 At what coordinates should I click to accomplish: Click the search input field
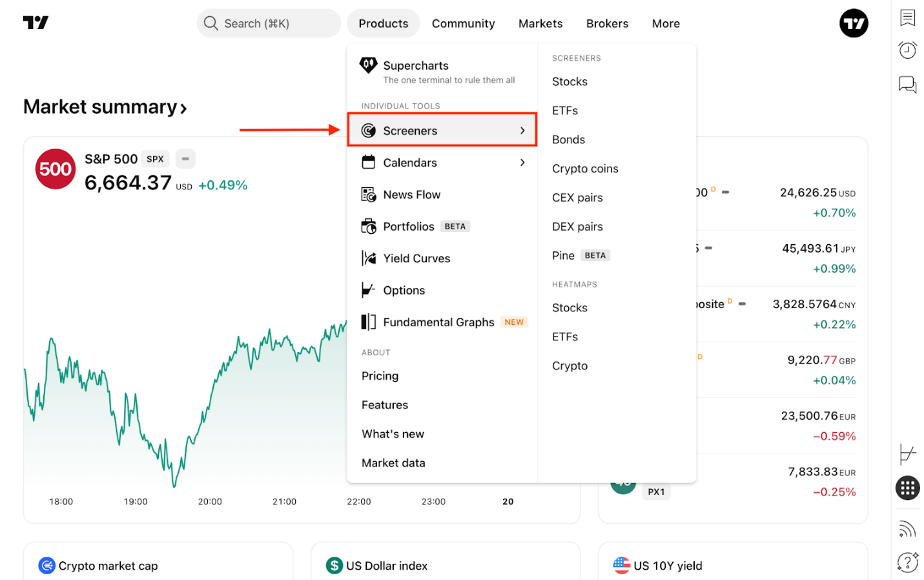click(x=269, y=23)
